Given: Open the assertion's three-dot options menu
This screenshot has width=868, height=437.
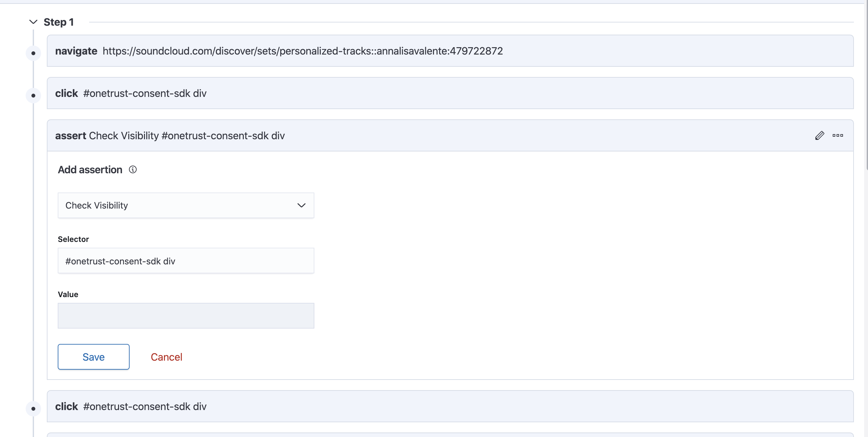Looking at the screenshot, I should 838,135.
